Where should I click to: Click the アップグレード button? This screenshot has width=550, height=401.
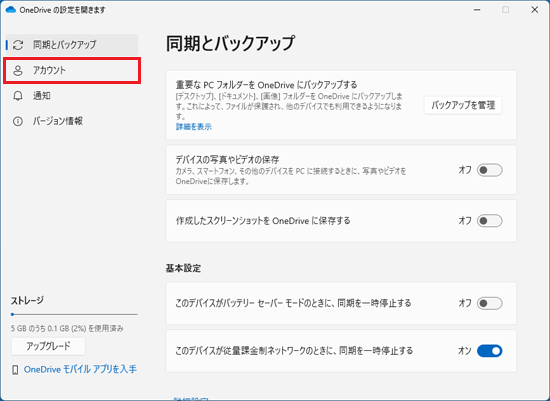coord(48,346)
